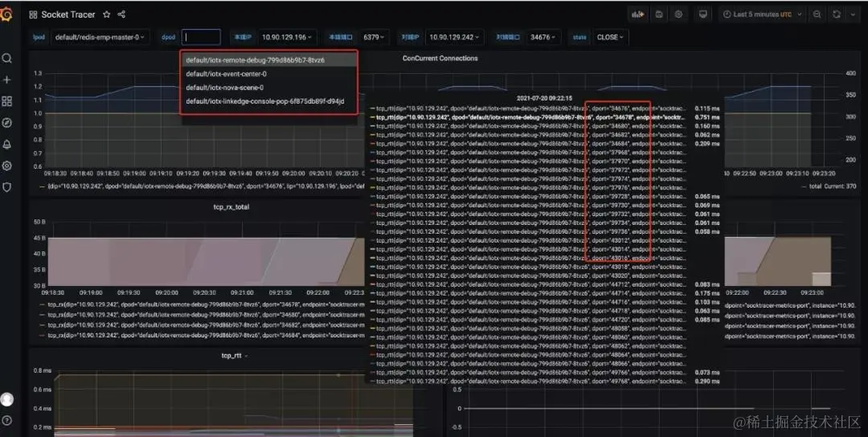This screenshot has height=437, width=868.
Task: Select default/iotx-event-center-0 option
Action: [269, 74]
